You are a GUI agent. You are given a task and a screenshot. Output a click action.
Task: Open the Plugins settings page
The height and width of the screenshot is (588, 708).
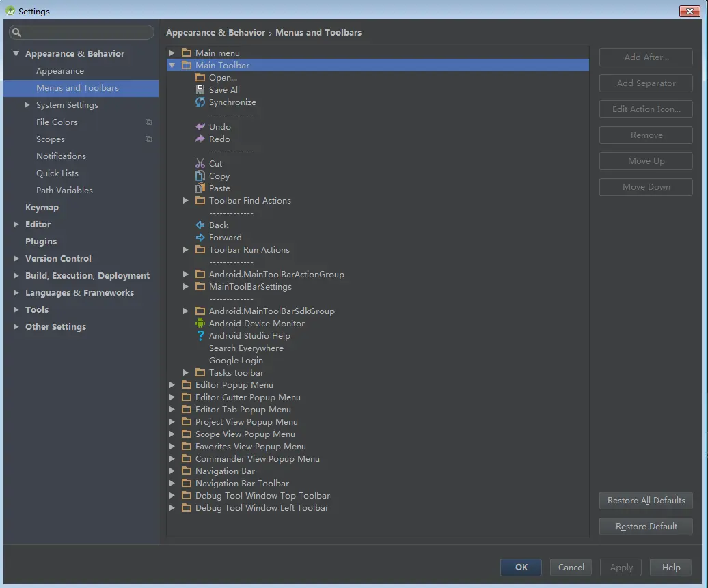click(41, 242)
